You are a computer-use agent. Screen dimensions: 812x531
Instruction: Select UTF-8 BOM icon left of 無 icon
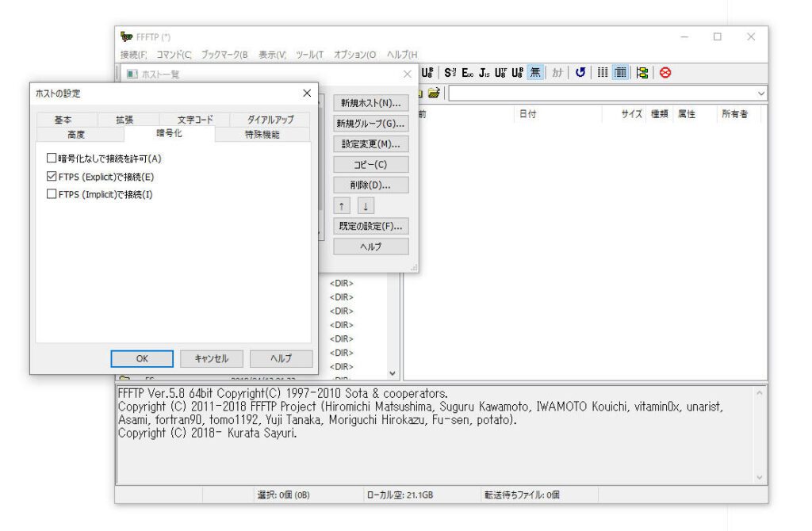click(517, 73)
